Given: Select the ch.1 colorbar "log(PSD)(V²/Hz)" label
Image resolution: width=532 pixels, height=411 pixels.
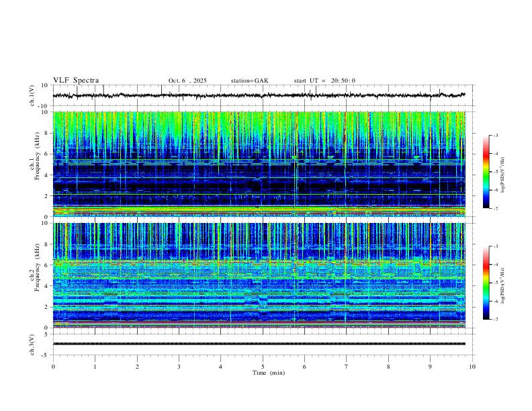Looking at the screenshot, I should tap(503, 175).
